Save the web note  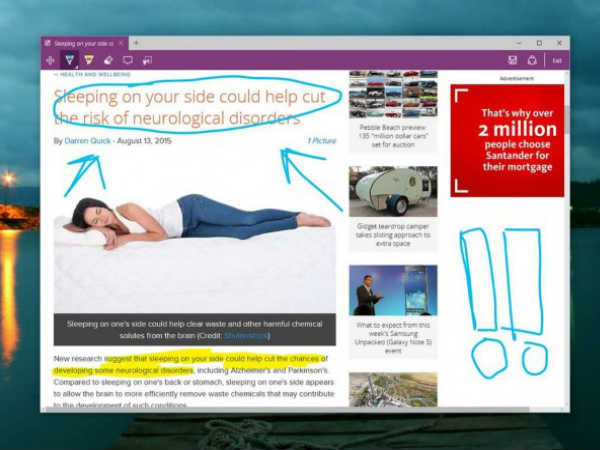pyautogui.click(x=513, y=60)
